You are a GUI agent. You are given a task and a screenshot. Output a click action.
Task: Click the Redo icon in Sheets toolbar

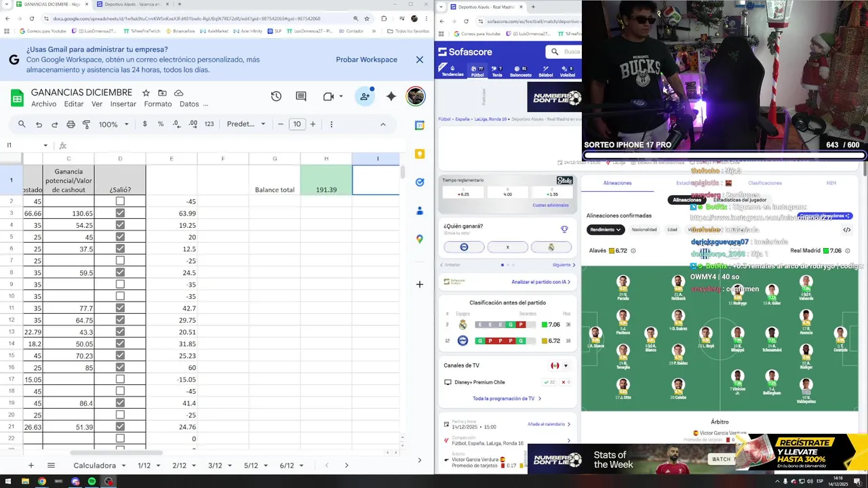[x=54, y=124]
